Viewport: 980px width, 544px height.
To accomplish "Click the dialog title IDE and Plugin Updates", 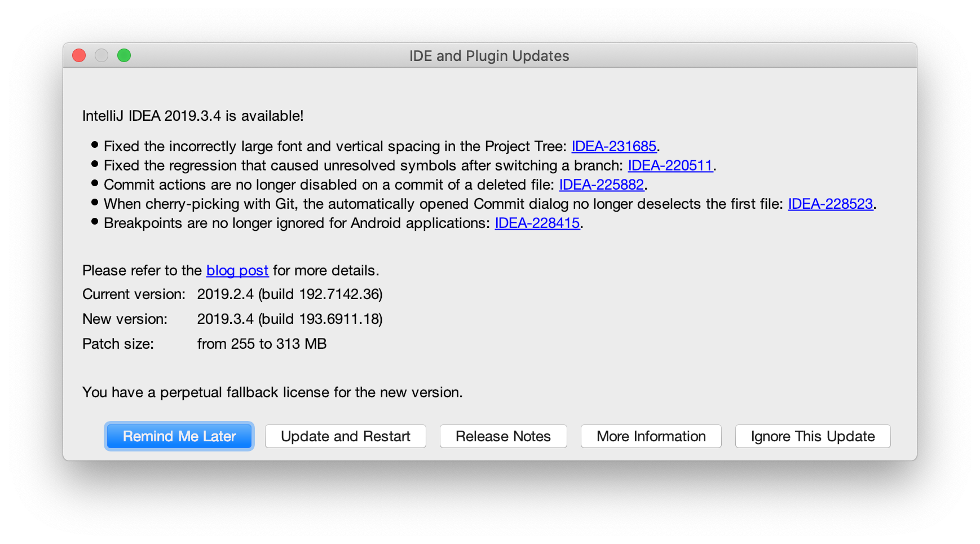I will pyautogui.click(x=488, y=55).
